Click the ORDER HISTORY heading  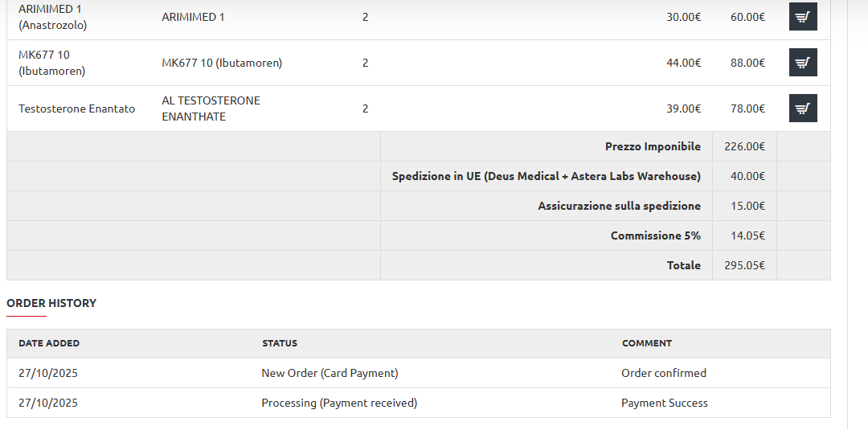(51, 303)
